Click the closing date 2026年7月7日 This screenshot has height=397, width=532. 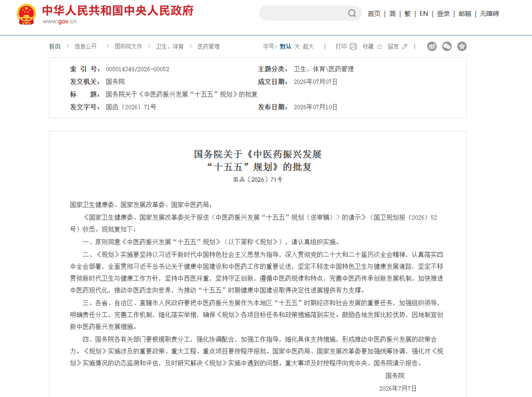point(398,389)
